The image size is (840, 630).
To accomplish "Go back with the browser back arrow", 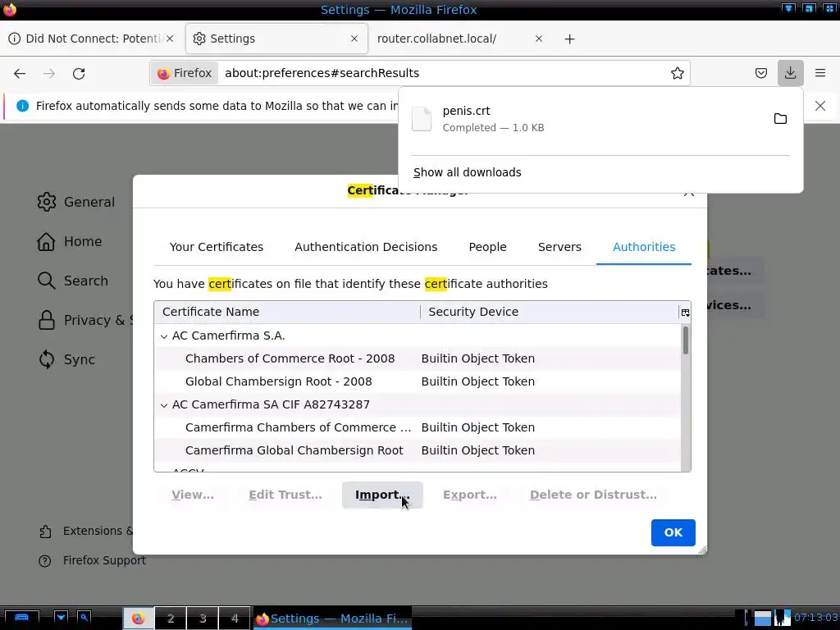I will (x=20, y=73).
